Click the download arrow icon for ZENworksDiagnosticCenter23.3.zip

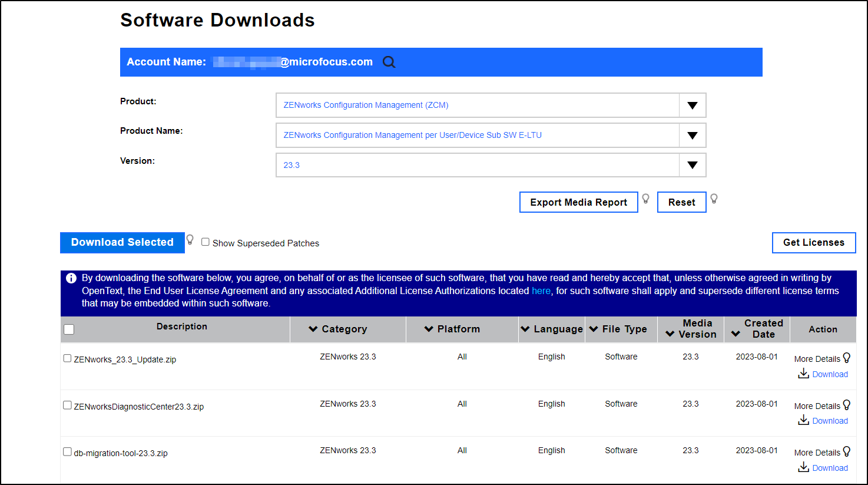(803, 420)
